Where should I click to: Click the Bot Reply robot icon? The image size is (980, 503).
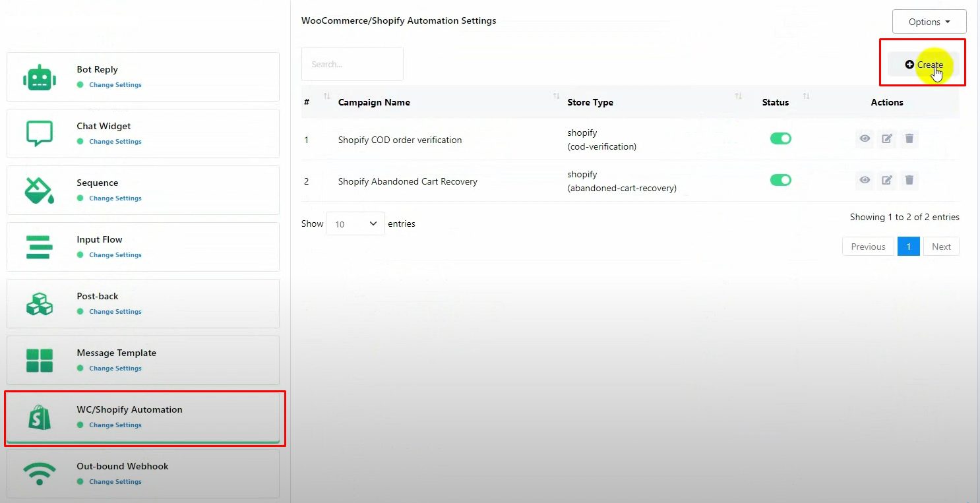pos(39,77)
